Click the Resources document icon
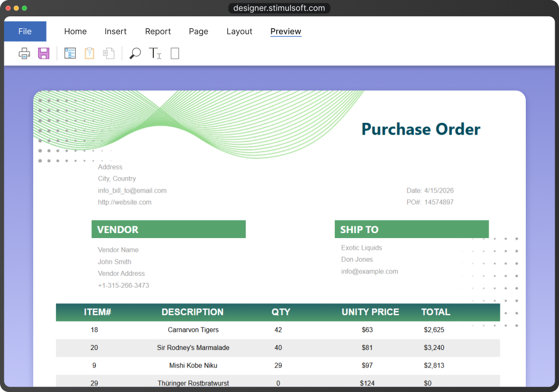Viewport: 559px width, 392px height. point(108,54)
